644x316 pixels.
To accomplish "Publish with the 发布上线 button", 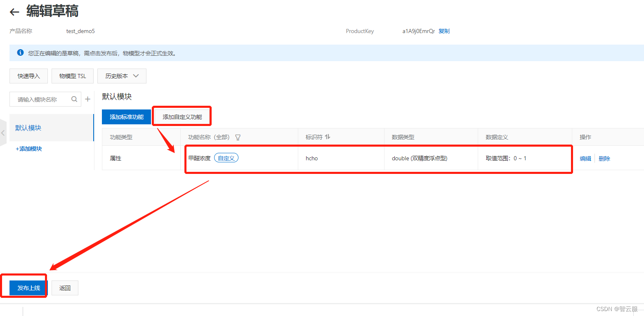I will (x=28, y=288).
